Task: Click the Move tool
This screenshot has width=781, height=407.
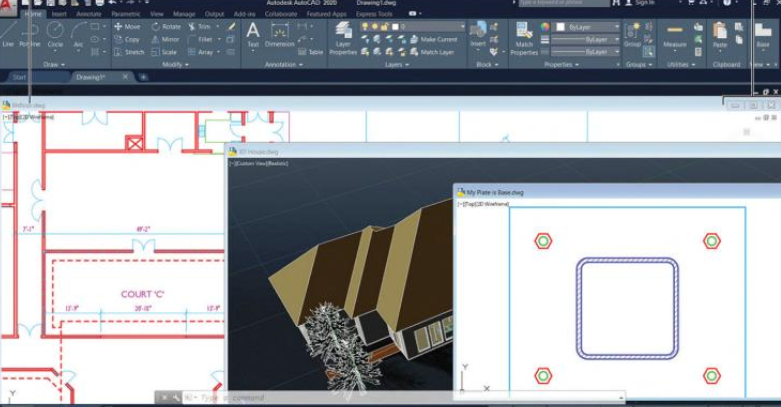Action: pyautogui.click(x=127, y=26)
